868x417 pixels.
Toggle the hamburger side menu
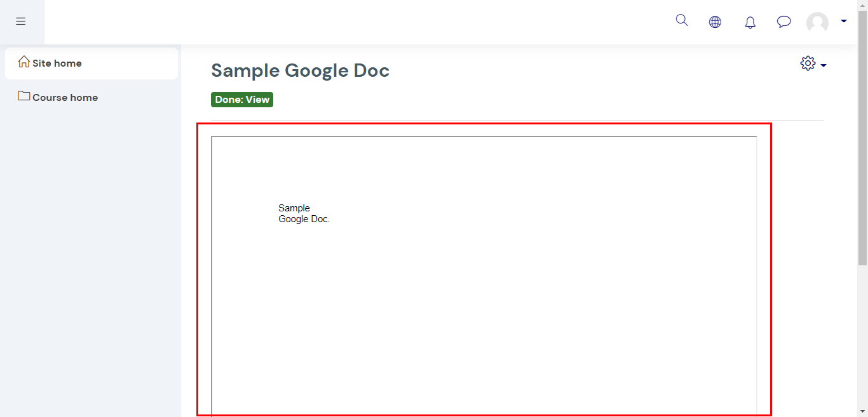point(21,22)
